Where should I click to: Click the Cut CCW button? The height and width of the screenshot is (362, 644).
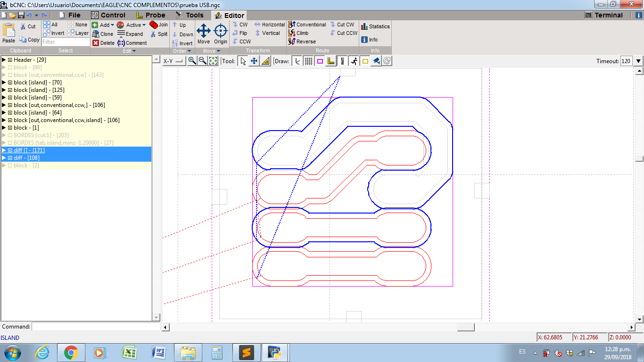point(343,33)
